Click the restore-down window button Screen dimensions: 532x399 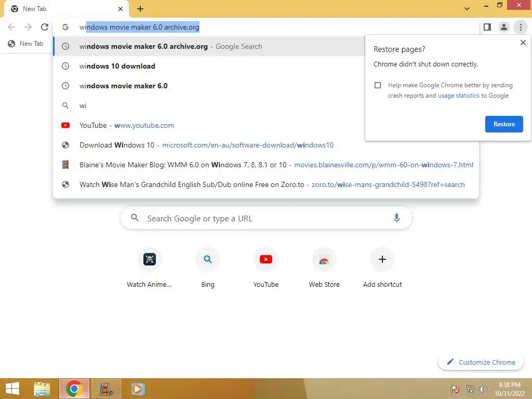coord(499,5)
